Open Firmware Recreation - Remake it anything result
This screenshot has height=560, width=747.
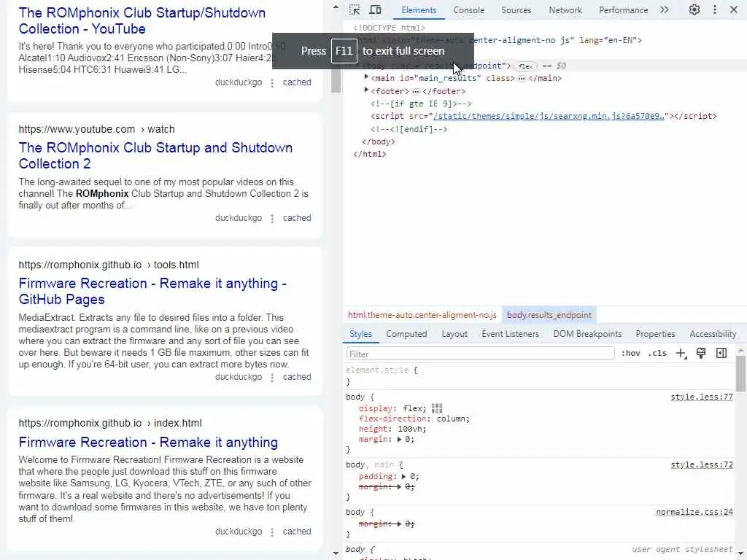point(148,443)
